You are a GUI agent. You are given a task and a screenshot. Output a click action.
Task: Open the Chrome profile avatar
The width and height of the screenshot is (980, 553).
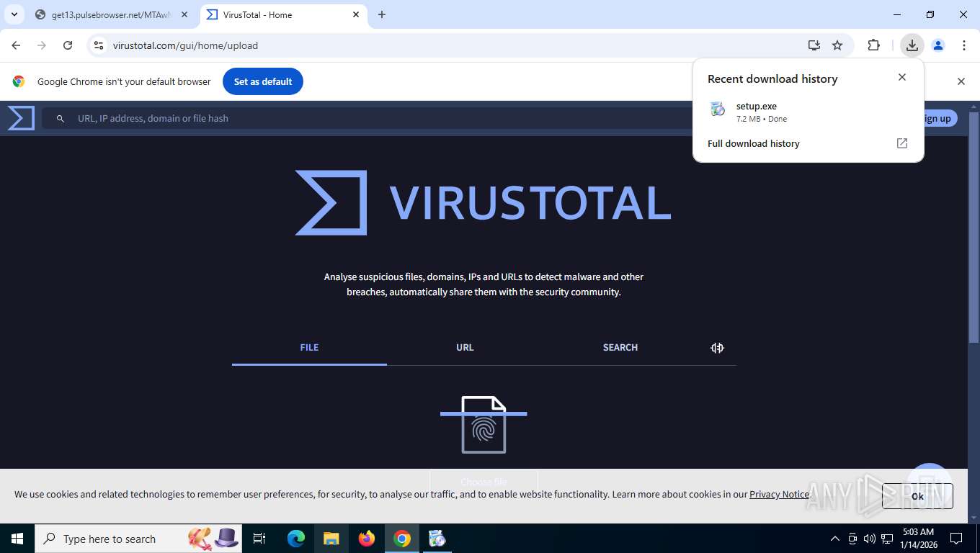coord(938,45)
